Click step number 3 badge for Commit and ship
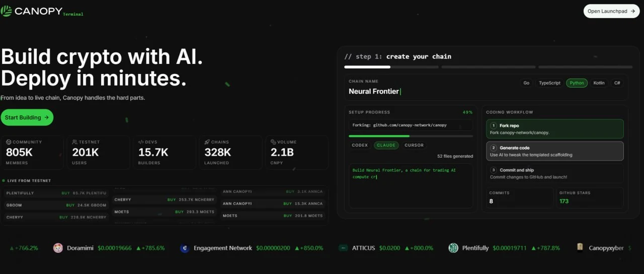This screenshot has height=274, width=644. [x=494, y=170]
